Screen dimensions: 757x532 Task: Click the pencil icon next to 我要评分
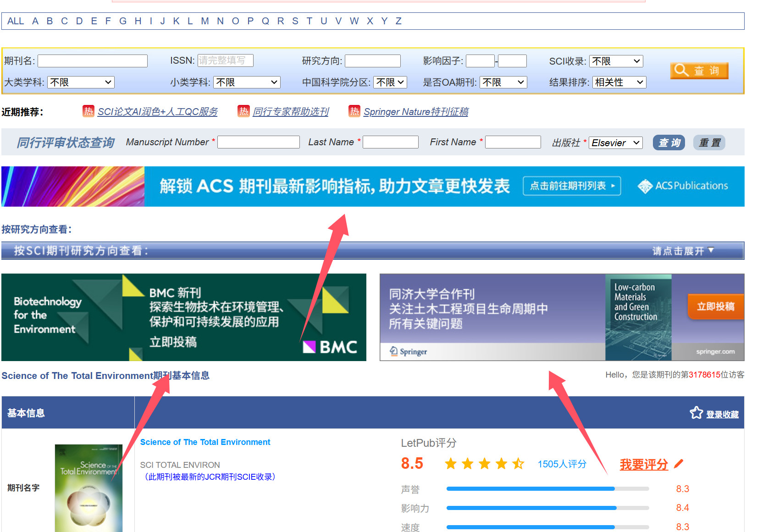[679, 464]
